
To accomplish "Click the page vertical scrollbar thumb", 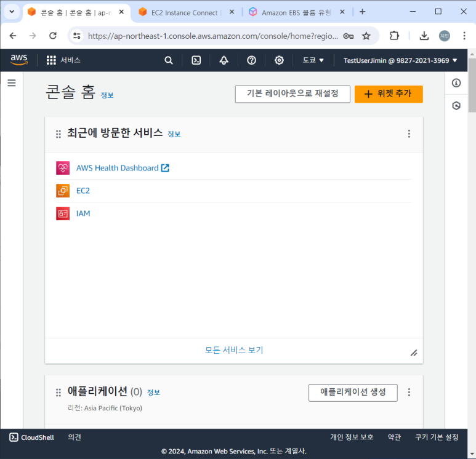I will tap(472, 86).
